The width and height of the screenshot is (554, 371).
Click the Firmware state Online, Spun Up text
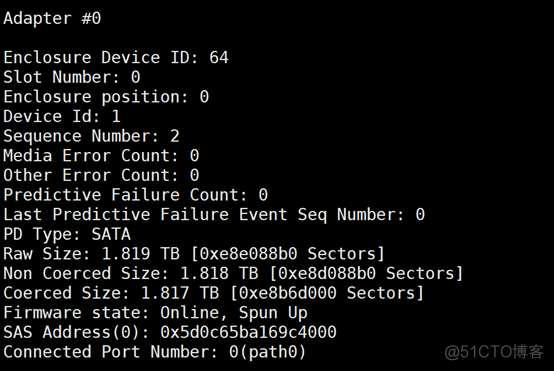(x=234, y=313)
